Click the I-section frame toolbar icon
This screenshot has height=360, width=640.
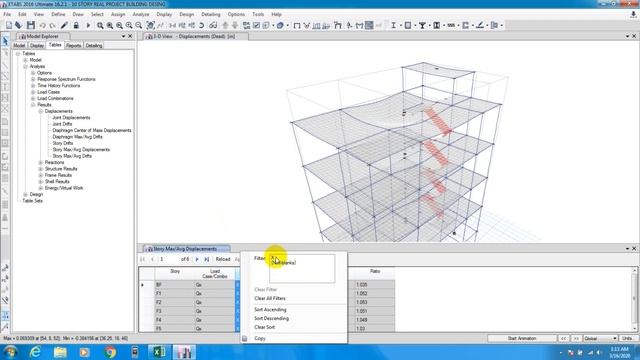pos(393,25)
